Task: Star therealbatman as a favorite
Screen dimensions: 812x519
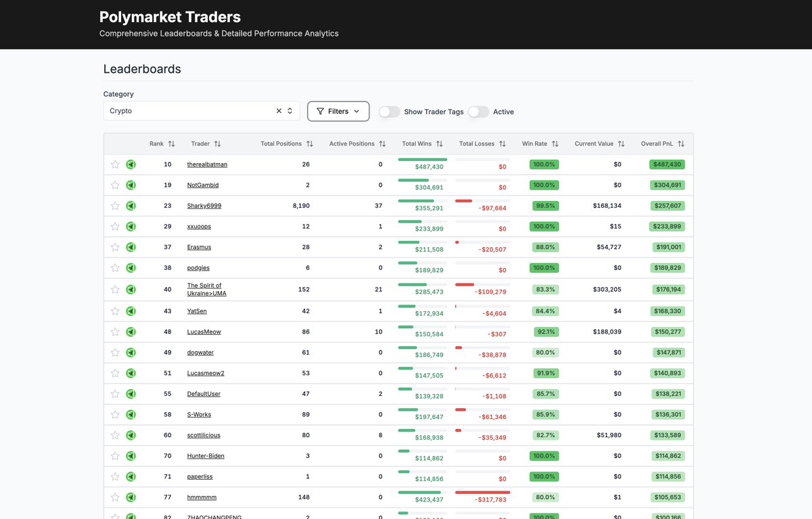Action: click(115, 164)
